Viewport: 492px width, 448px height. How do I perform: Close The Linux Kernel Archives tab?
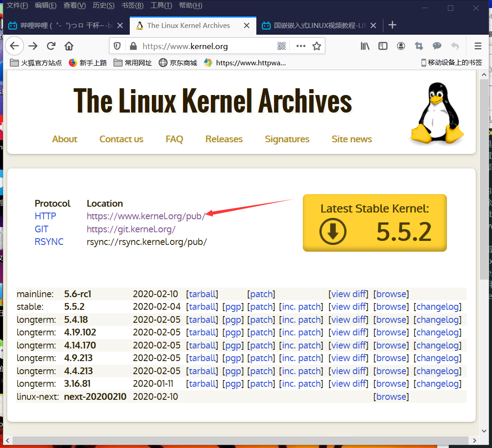246,26
